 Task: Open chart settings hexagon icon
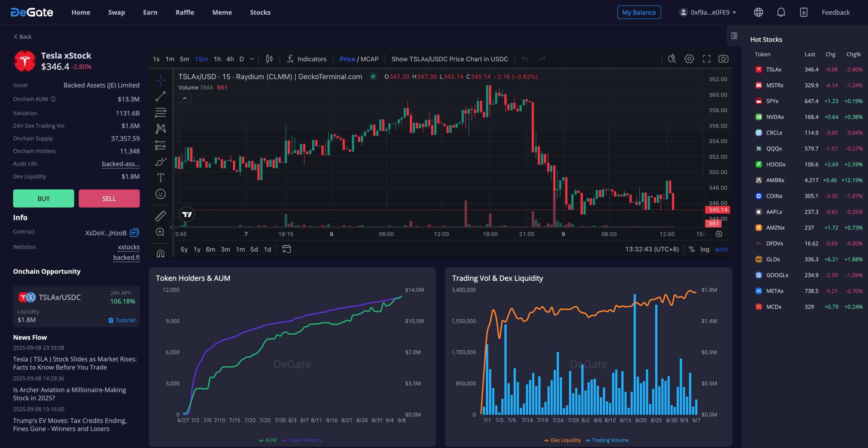point(689,59)
